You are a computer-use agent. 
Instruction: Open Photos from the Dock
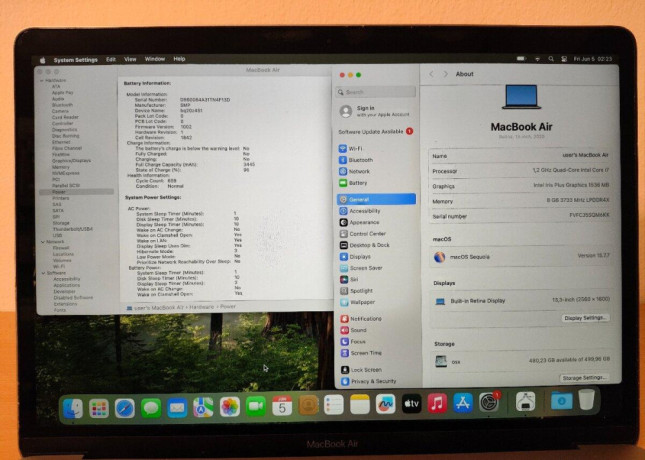click(x=230, y=407)
